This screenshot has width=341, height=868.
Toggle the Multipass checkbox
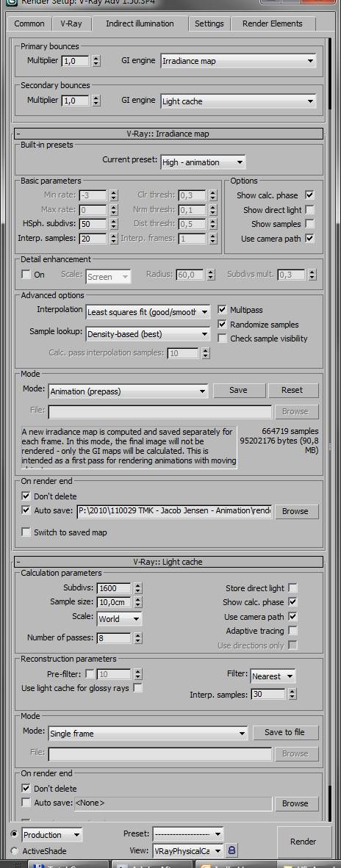click(x=222, y=309)
